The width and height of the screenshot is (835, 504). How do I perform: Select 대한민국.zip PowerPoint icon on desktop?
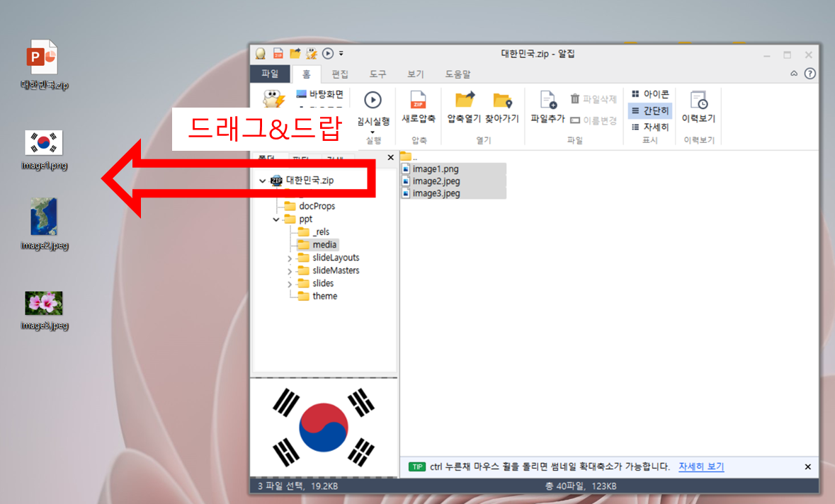44,65
